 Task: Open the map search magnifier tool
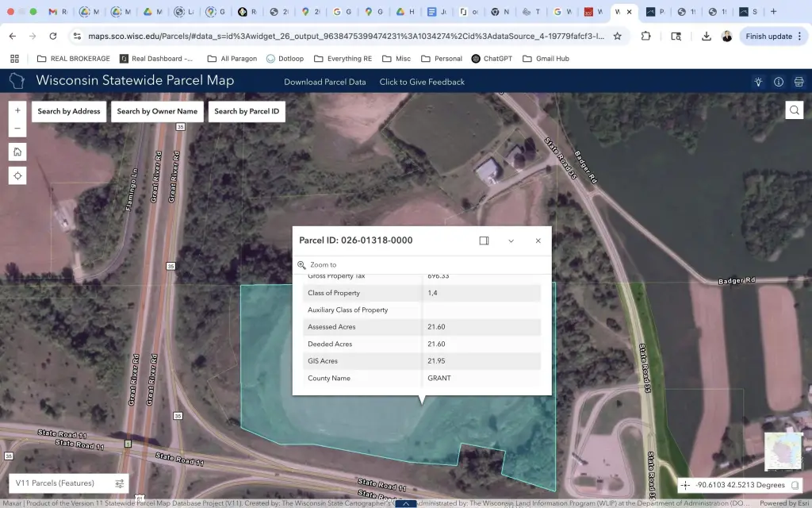pos(794,111)
